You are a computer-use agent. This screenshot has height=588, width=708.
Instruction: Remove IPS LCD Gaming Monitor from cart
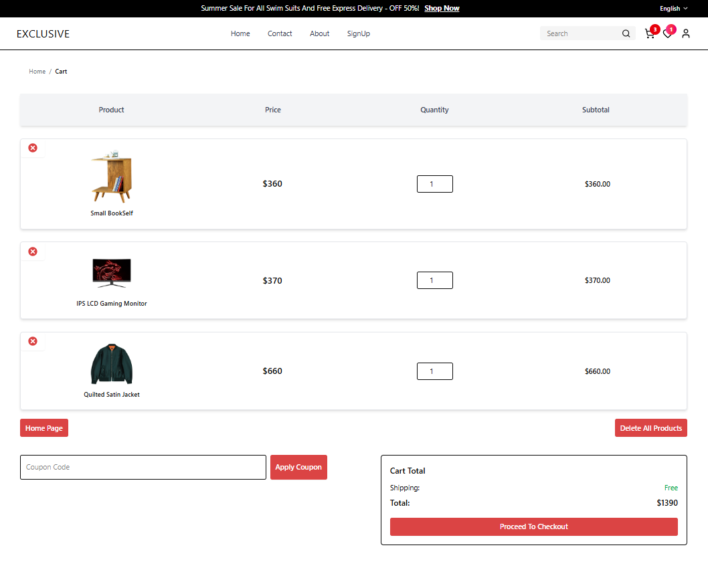(x=33, y=252)
